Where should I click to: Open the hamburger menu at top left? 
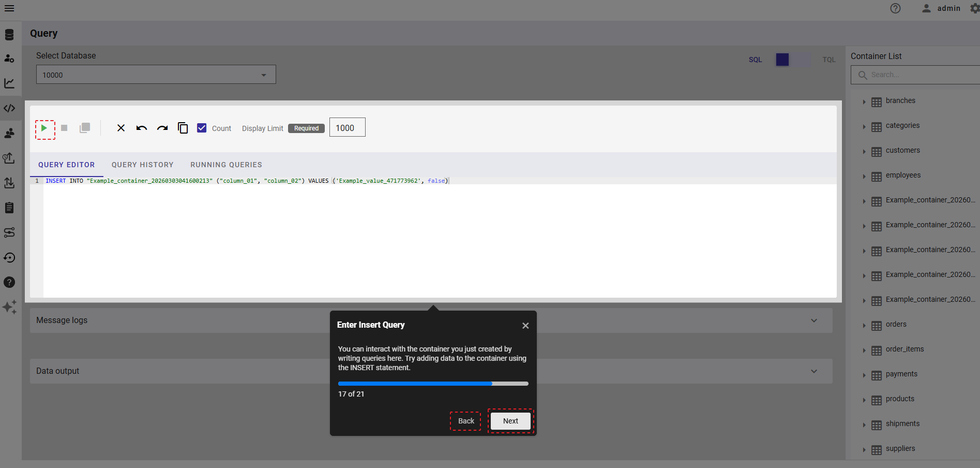(x=9, y=8)
